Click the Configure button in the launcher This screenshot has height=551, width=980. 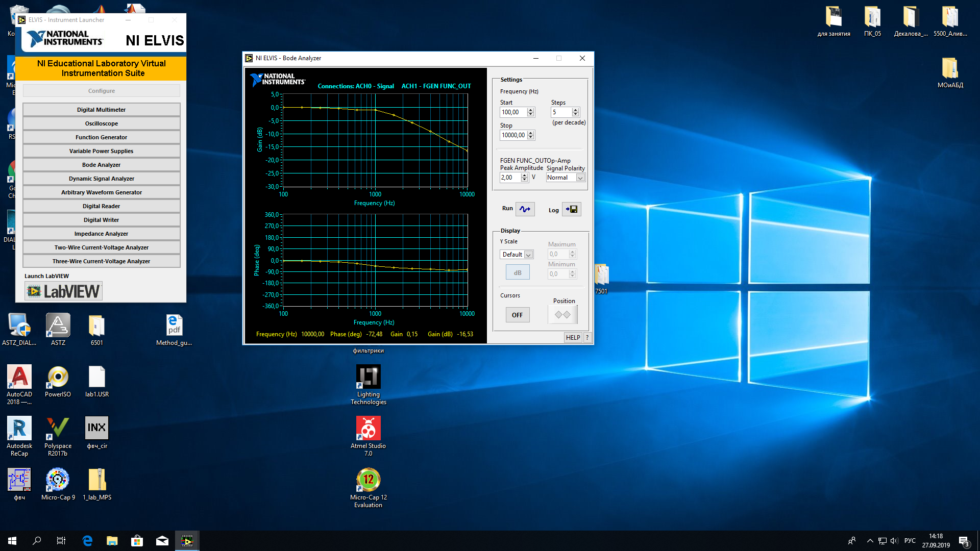tap(102, 91)
